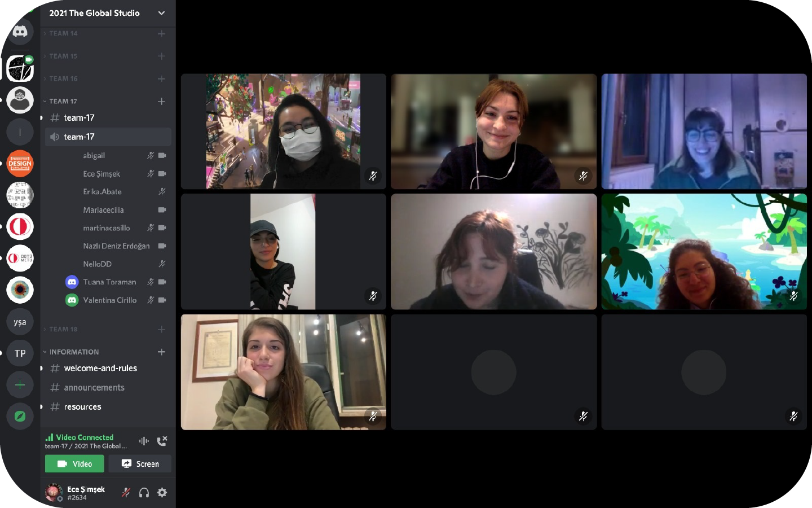The height and width of the screenshot is (508, 812).
Task: Create channel in INFORMATION category
Action: [161, 352]
